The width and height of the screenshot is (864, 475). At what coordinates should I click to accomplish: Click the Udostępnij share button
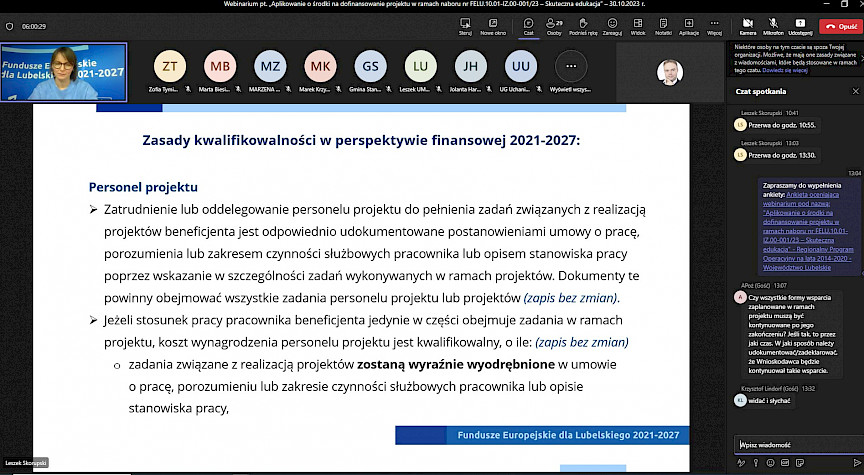click(800, 26)
